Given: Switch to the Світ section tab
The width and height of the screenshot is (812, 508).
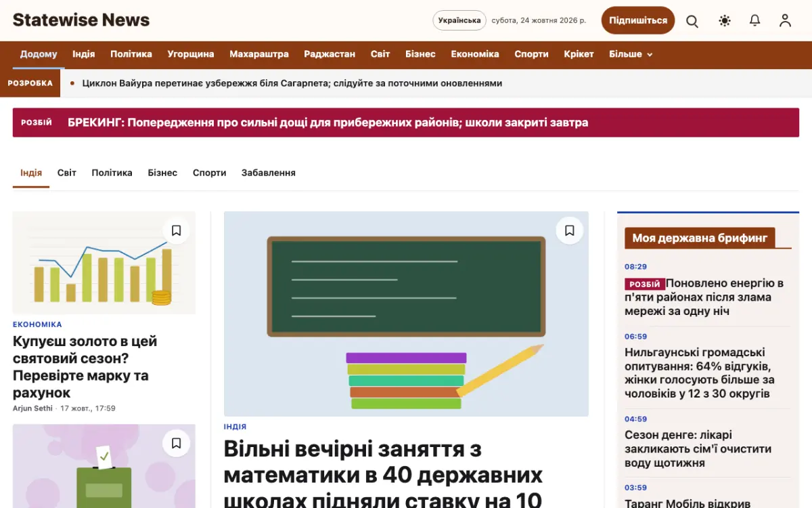Looking at the screenshot, I should 67,173.
